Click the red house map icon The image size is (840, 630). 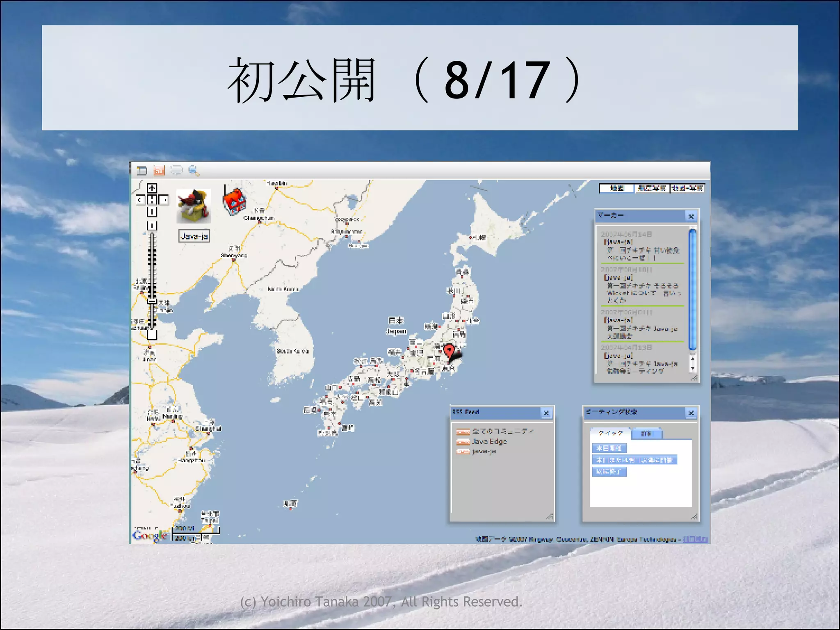pyautogui.click(x=235, y=201)
